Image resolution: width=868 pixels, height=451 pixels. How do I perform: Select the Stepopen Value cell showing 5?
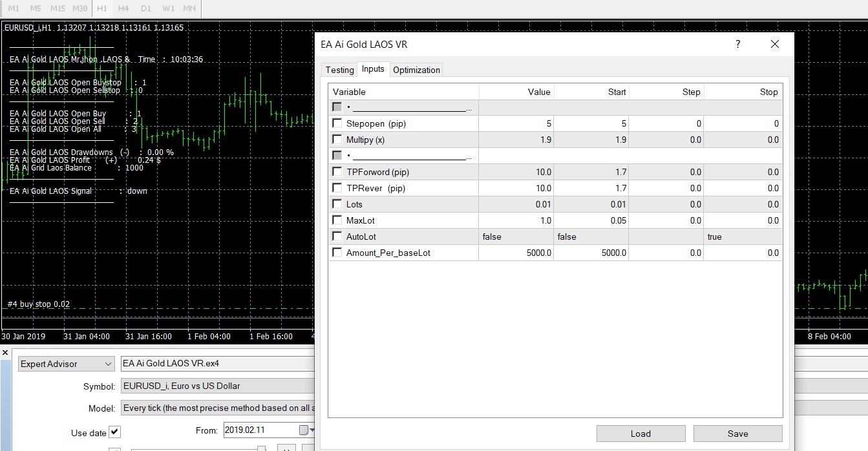tap(516, 123)
